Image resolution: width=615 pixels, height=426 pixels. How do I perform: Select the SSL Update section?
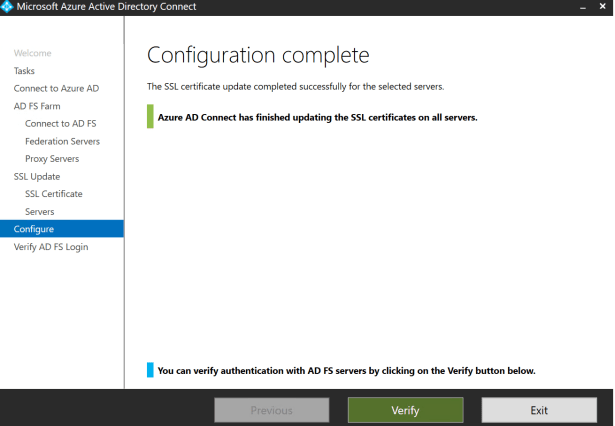[x=37, y=176]
